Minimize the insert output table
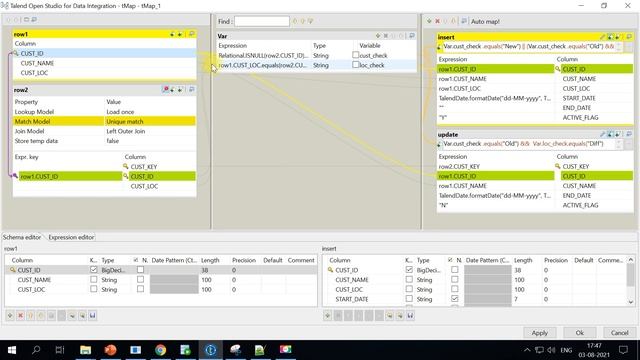Viewport: 640px width, 360px height. point(629,37)
